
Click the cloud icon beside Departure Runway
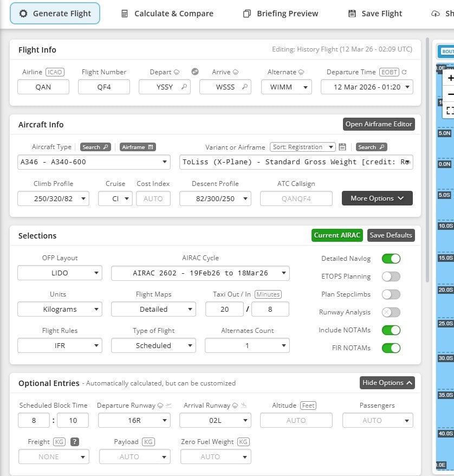coord(160,406)
